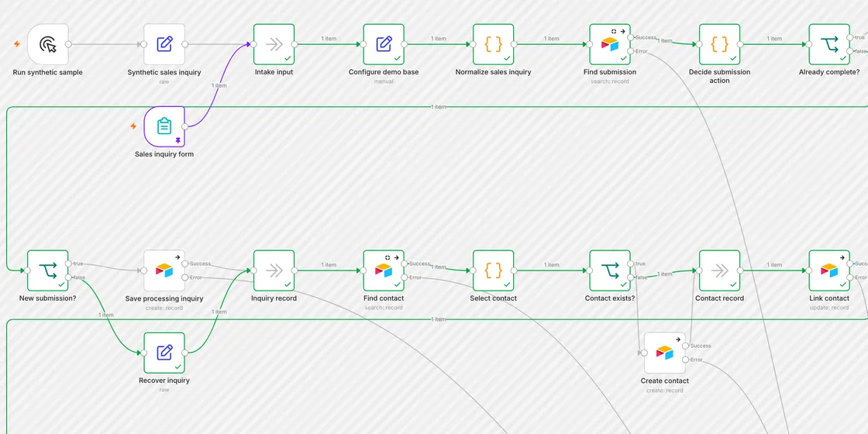Click the true output of Contact exists?
This screenshot has height=434, width=868.
(x=631, y=264)
